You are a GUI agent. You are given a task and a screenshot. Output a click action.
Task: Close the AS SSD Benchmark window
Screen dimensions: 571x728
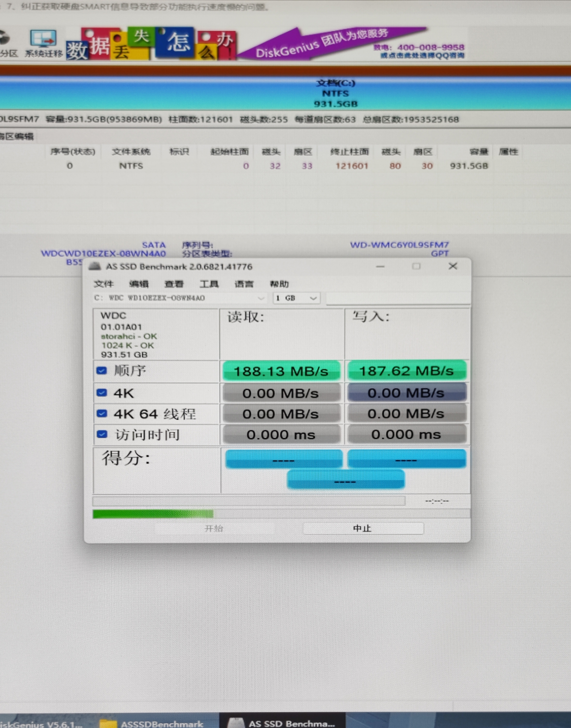pyautogui.click(x=453, y=266)
